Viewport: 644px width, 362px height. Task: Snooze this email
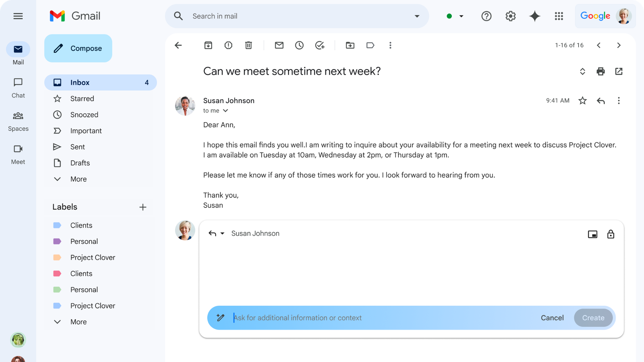tap(299, 45)
